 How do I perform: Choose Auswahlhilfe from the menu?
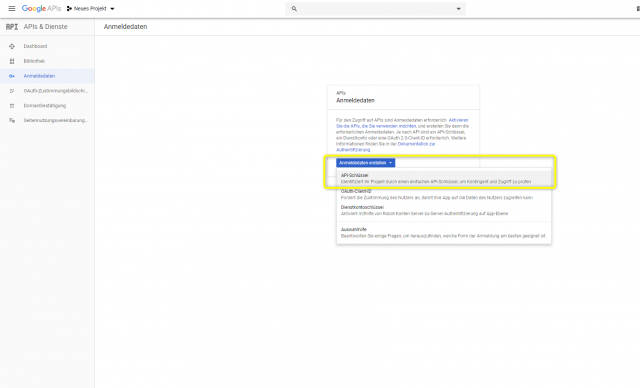pyautogui.click(x=444, y=233)
